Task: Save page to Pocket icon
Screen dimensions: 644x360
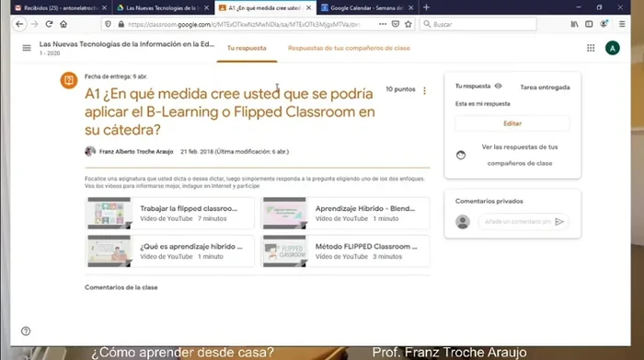Action: coord(395,24)
